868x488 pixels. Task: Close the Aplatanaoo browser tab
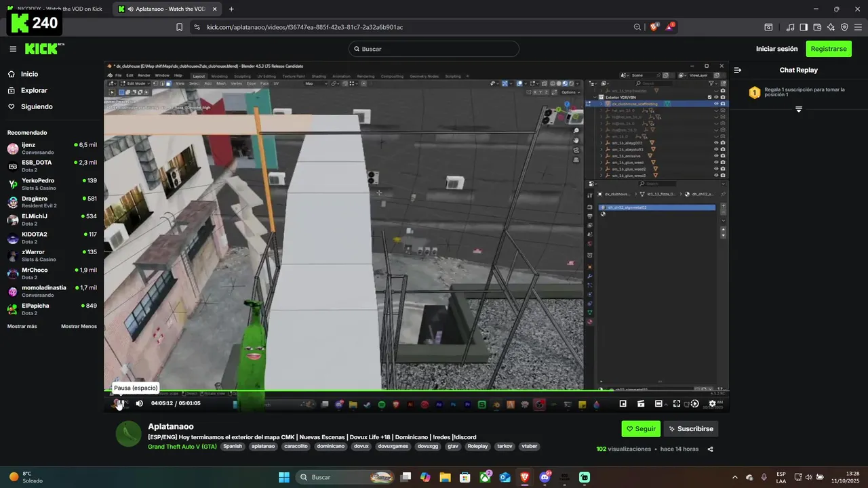(x=216, y=9)
